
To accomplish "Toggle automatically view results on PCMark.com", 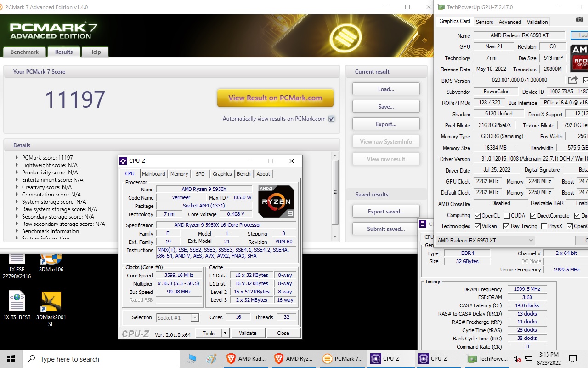I will [331, 119].
